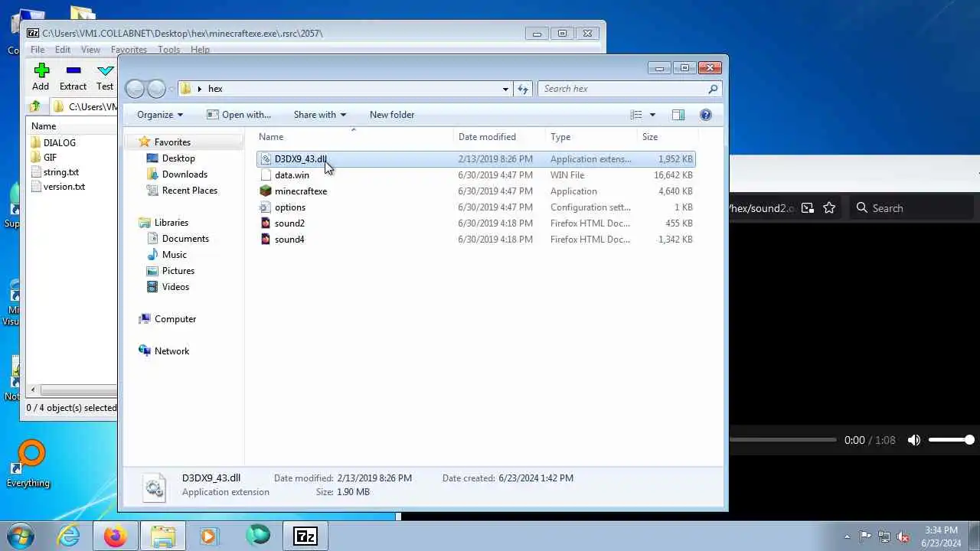980x551 pixels.
Task: Click the Open with... button
Action: (x=239, y=115)
